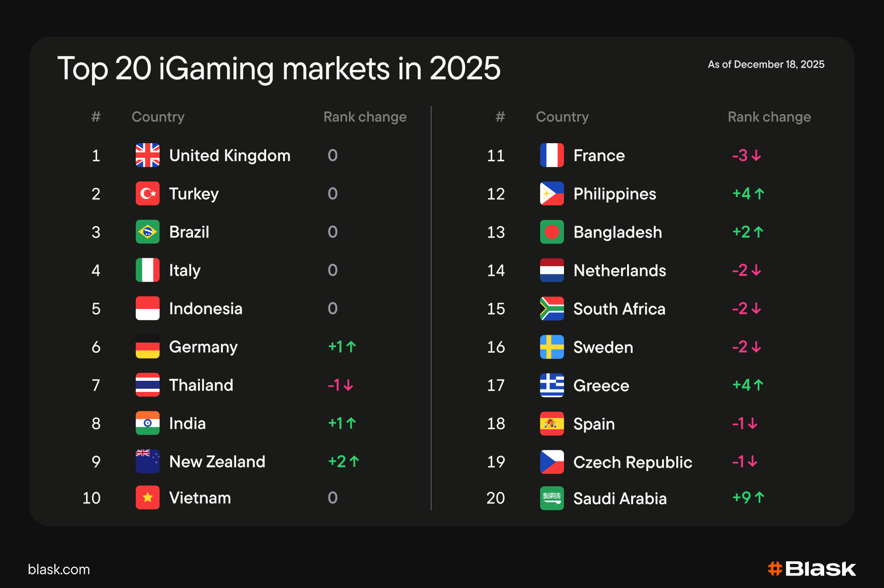Select the Greece flag icon
The width and height of the screenshot is (884, 588).
pos(552,385)
